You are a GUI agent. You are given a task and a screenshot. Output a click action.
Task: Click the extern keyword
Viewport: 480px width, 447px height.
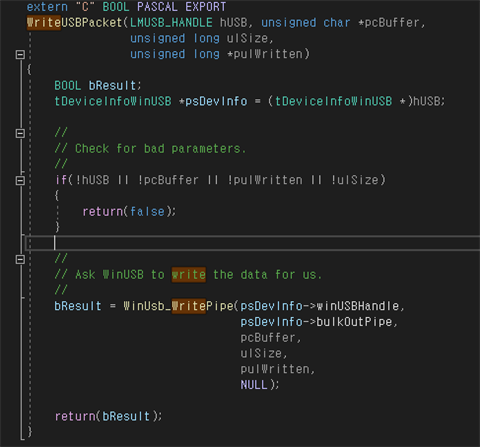(x=47, y=7)
